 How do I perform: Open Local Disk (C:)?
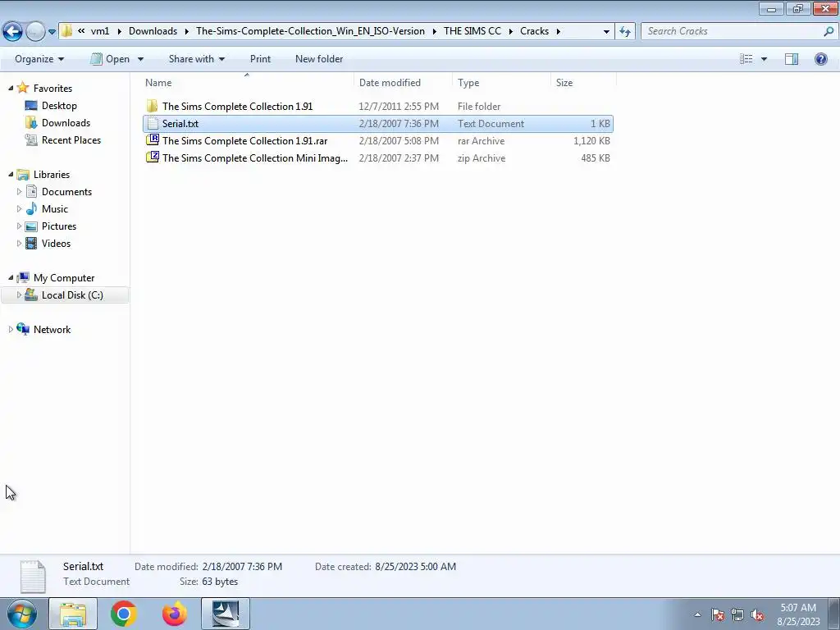72,295
